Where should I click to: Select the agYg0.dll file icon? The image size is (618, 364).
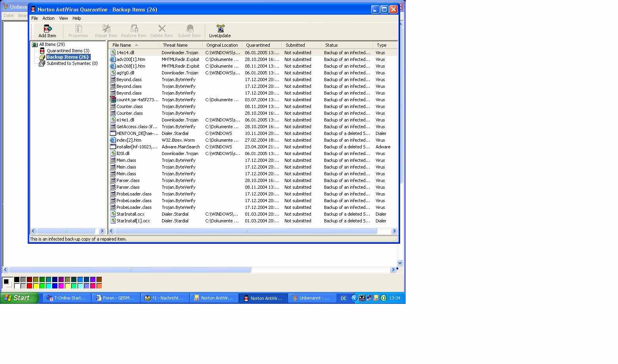113,72
